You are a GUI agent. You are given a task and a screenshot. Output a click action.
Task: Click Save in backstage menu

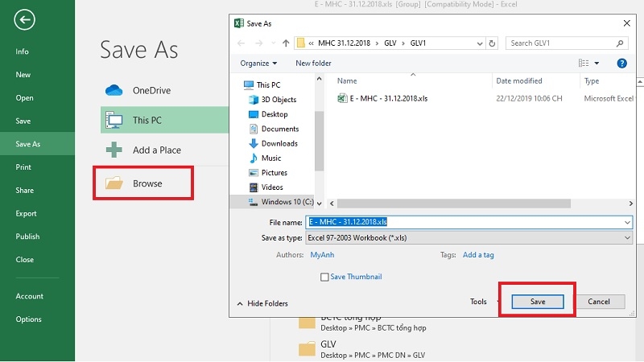(x=23, y=121)
